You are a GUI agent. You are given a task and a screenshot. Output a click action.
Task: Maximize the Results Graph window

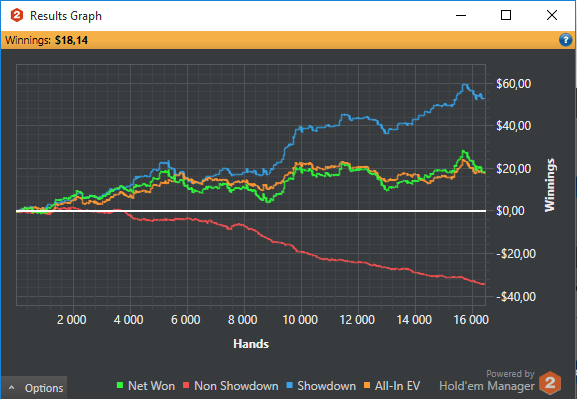(x=506, y=15)
